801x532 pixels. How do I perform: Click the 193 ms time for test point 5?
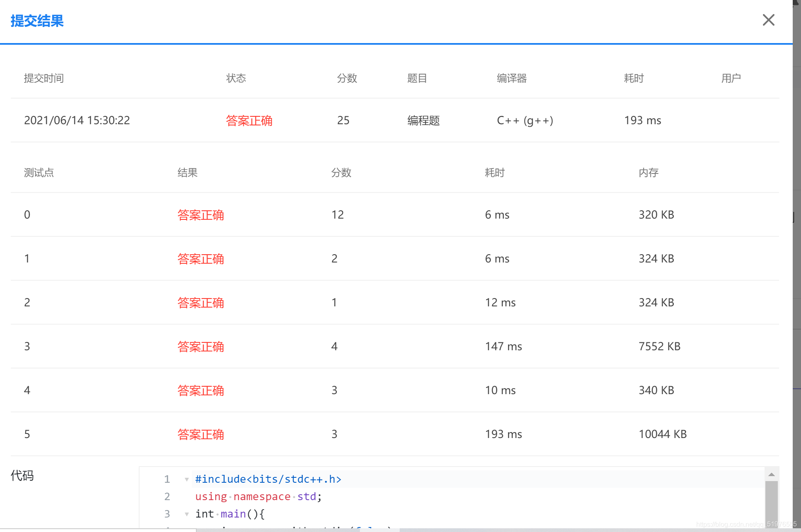504,434
